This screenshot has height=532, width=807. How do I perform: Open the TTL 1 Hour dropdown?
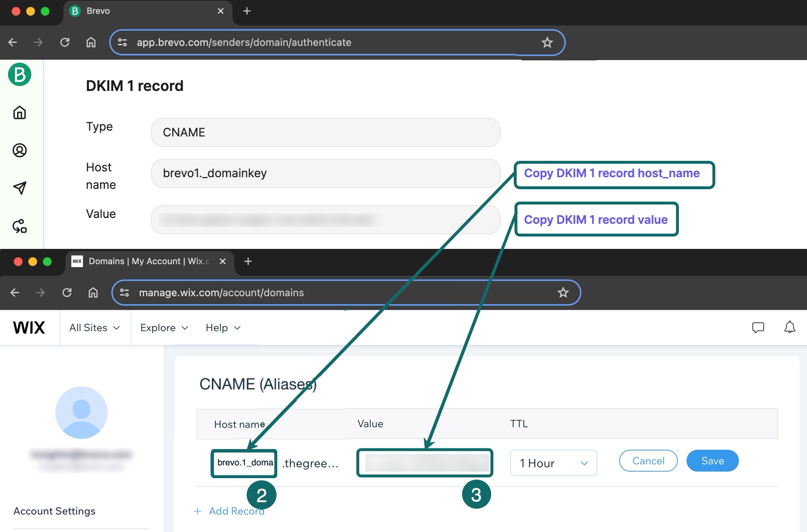[553, 463]
